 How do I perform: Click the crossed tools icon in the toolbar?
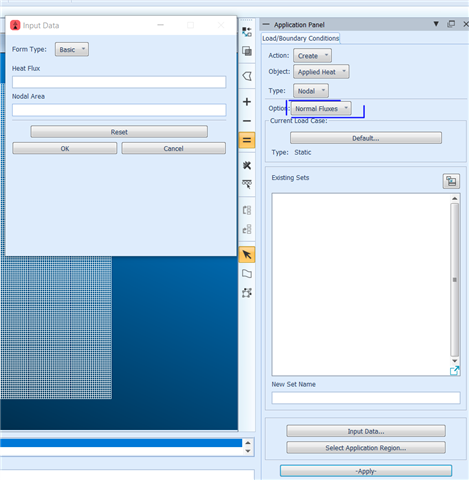click(247, 165)
